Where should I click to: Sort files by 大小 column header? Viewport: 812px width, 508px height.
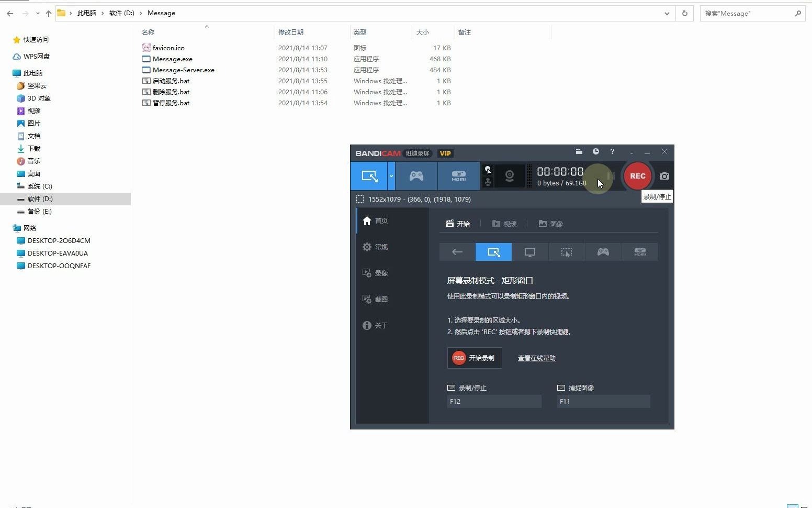[423, 32]
